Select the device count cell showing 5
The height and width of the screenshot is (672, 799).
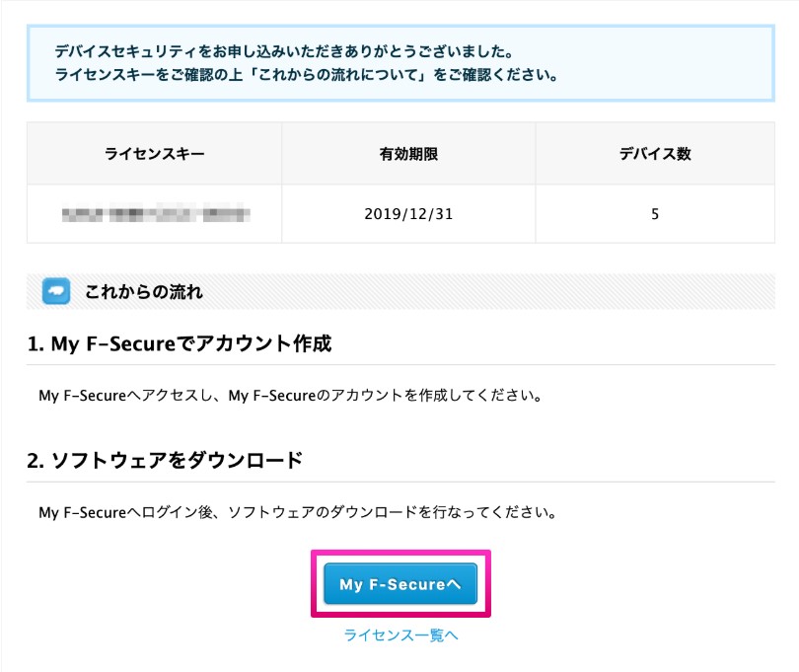click(655, 213)
